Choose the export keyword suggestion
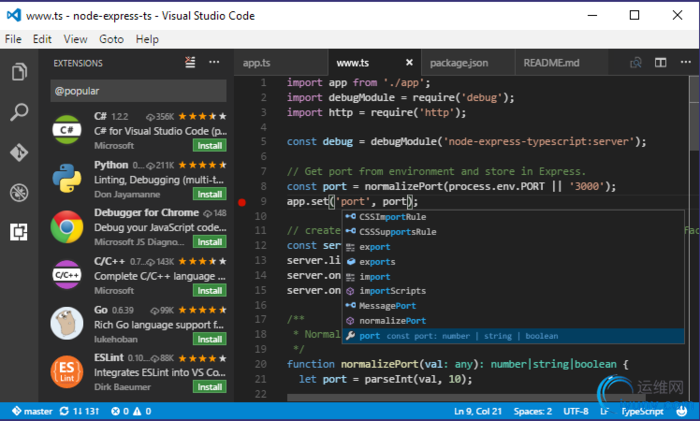 (513, 247)
